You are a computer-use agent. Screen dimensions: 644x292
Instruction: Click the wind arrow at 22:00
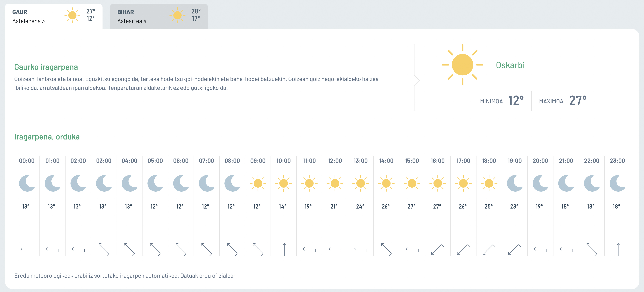[592, 250]
